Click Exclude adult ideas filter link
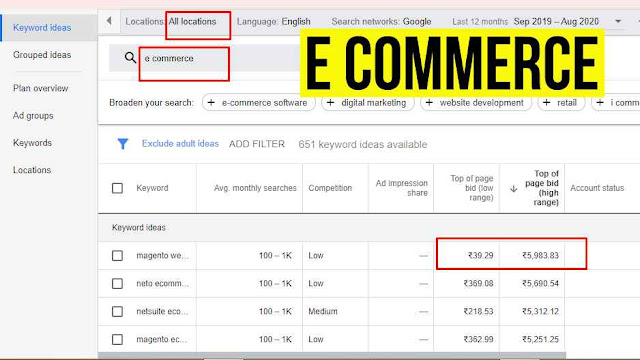The image size is (640, 360). point(180,144)
